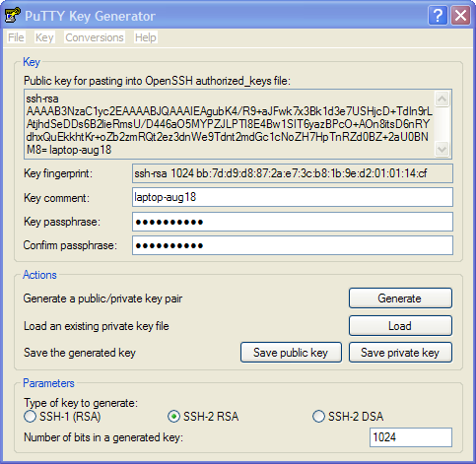Close the PuTTY Key Generator window

[460, 16]
